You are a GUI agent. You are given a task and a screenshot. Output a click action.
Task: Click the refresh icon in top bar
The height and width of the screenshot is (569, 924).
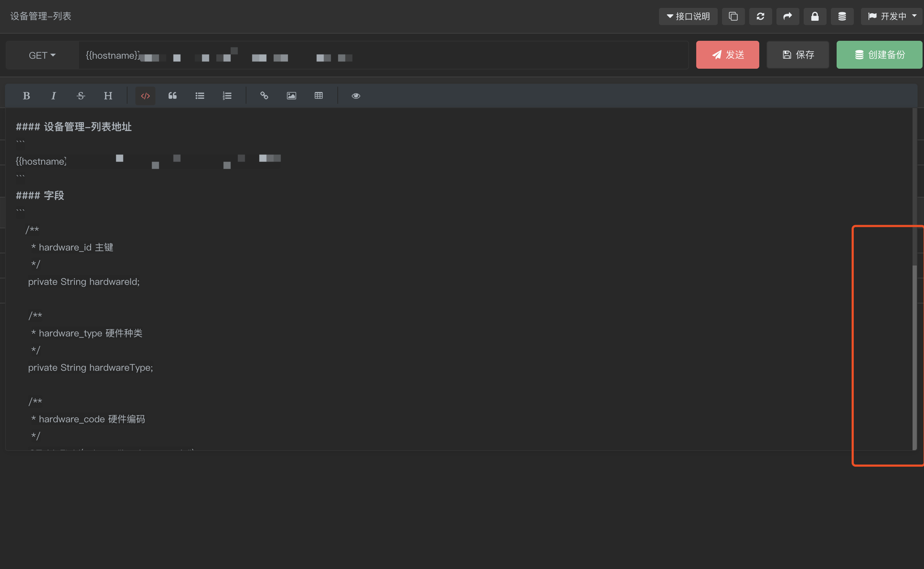coord(760,16)
